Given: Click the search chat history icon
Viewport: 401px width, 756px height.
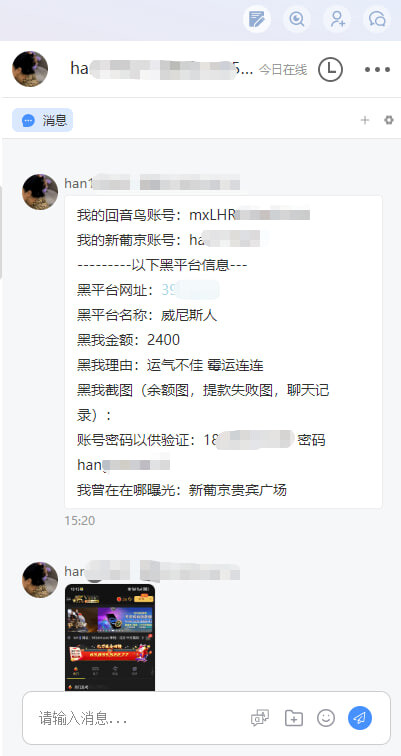Looking at the screenshot, I should click(296, 20).
